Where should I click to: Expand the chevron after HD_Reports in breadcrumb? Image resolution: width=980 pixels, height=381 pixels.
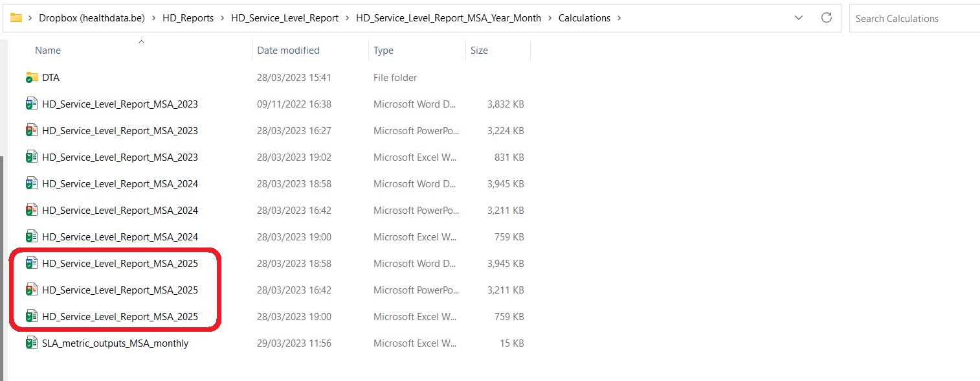[223, 18]
